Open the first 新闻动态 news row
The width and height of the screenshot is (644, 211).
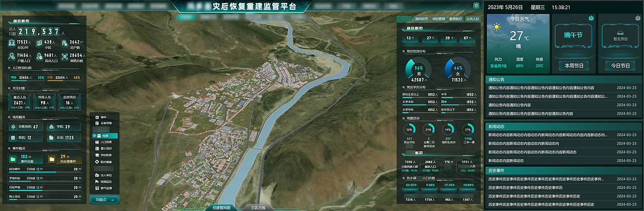[x=563, y=135]
